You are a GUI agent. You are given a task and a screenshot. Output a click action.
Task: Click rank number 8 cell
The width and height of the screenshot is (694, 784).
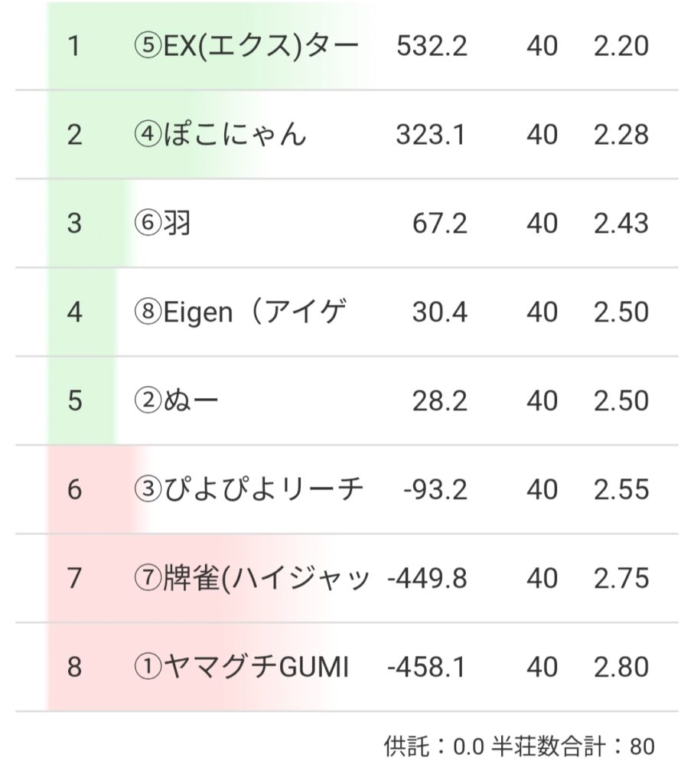click(x=74, y=668)
